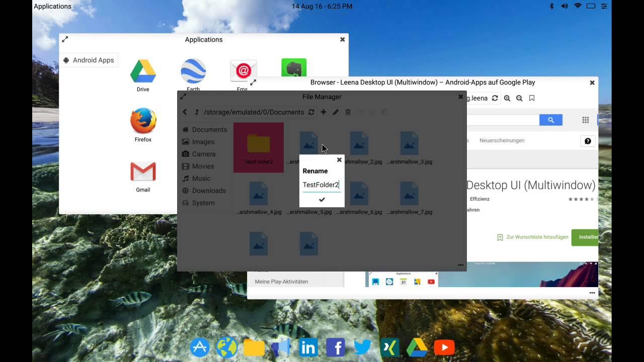Select the marshmallow_7.jpg file
The height and width of the screenshot is (362, 644).
pos(410,198)
